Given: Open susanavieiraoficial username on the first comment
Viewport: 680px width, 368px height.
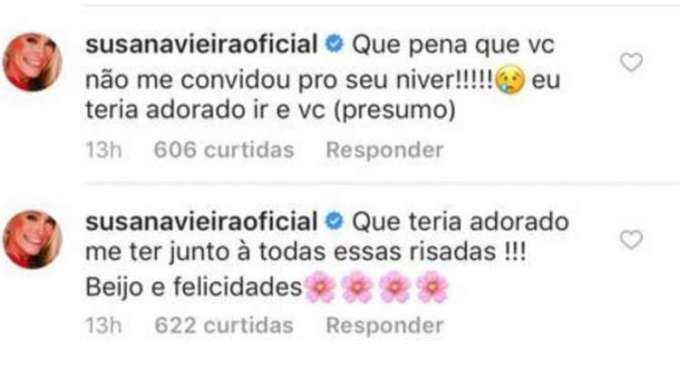Looking at the screenshot, I should pos(202,45).
